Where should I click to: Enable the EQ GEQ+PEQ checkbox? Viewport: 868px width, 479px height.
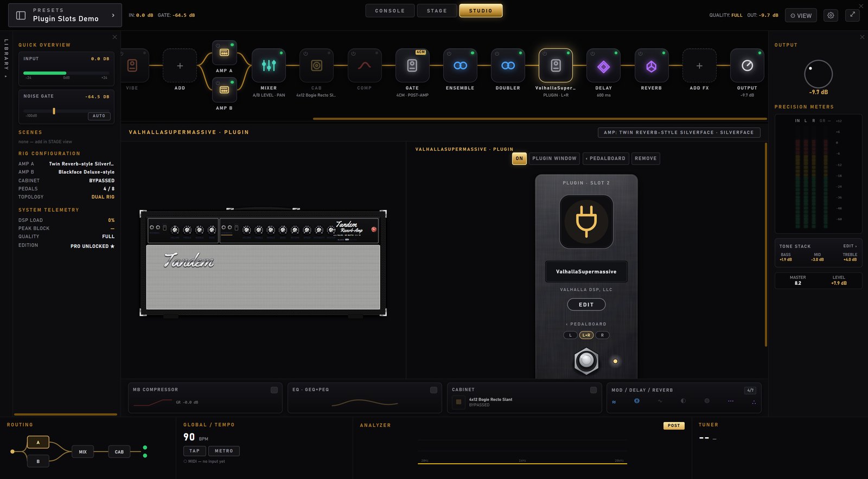tap(433, 390)
